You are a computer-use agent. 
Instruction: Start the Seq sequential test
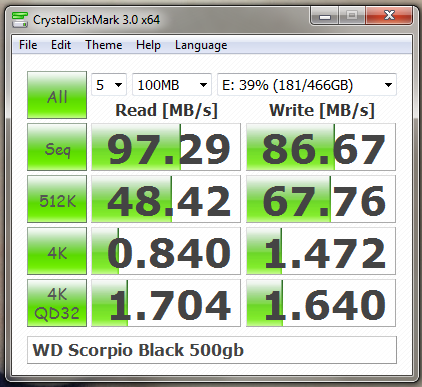pos(57,147)
